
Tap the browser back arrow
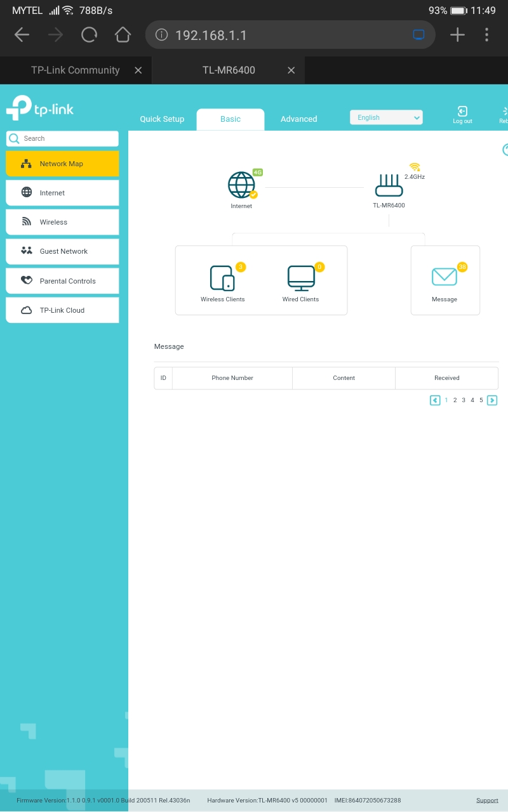(22, 35)
